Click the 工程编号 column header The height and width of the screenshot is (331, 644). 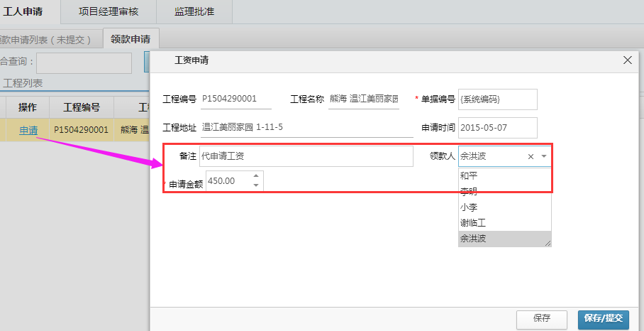point(81,107)
